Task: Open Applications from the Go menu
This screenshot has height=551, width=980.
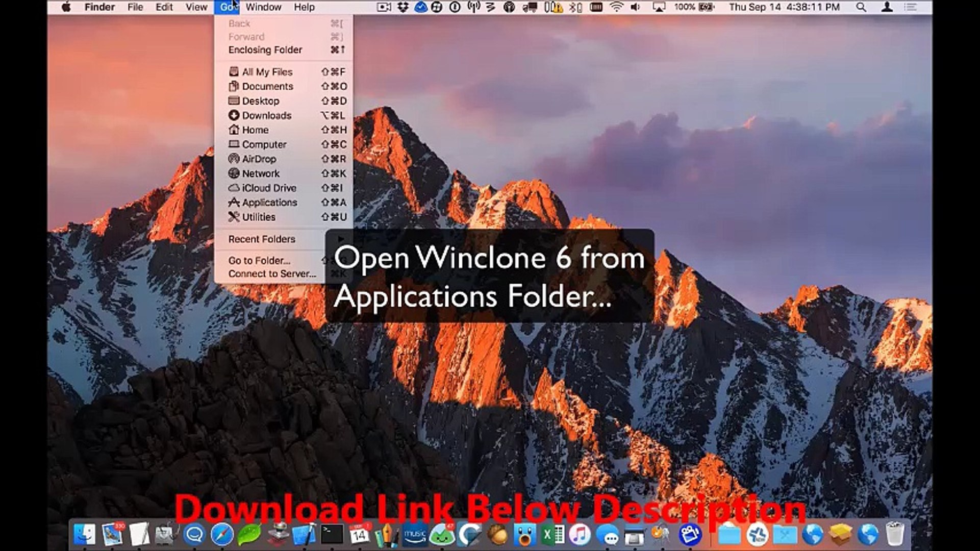Action: (x=269, y=203)
